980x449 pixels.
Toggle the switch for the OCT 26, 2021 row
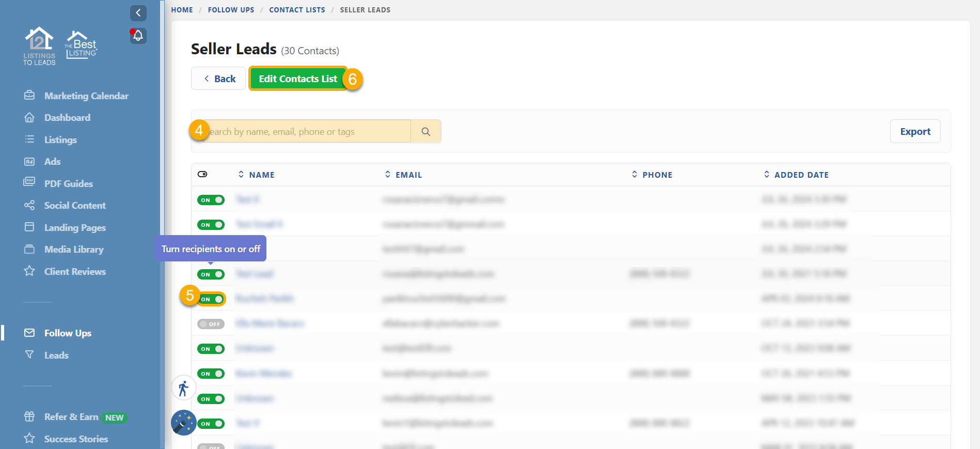pos(211,374)
